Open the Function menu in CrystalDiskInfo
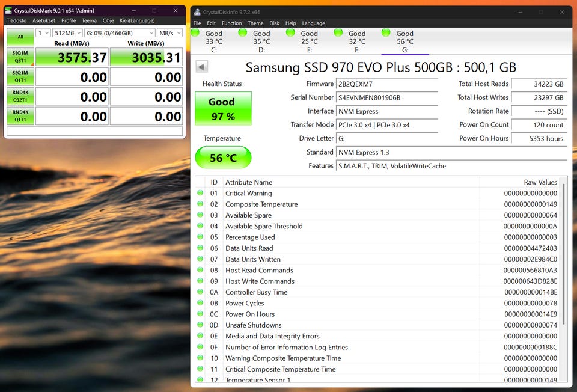Viewport: 577px width, 392px height. point(231,23)
